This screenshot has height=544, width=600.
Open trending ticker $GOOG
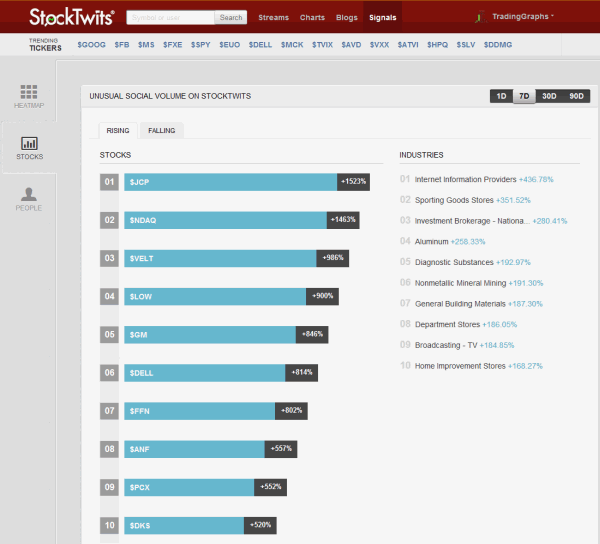pyautogui.click(x=91, y=45)
